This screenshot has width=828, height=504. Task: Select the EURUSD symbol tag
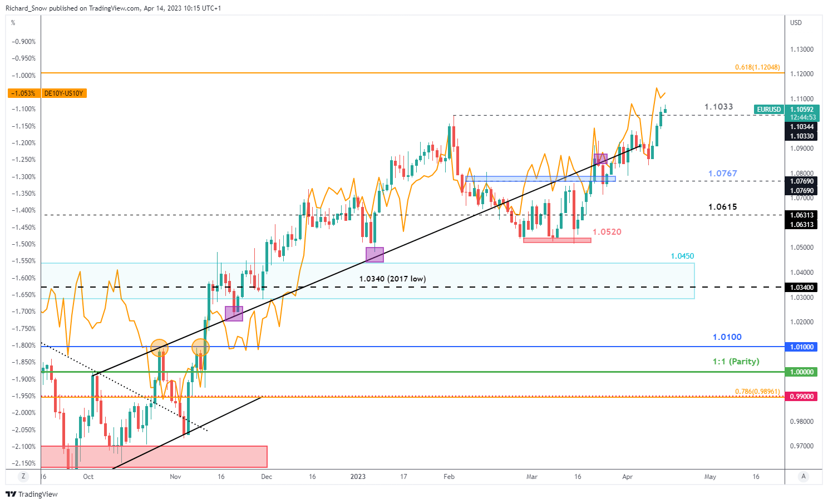(x=768, y=110)
